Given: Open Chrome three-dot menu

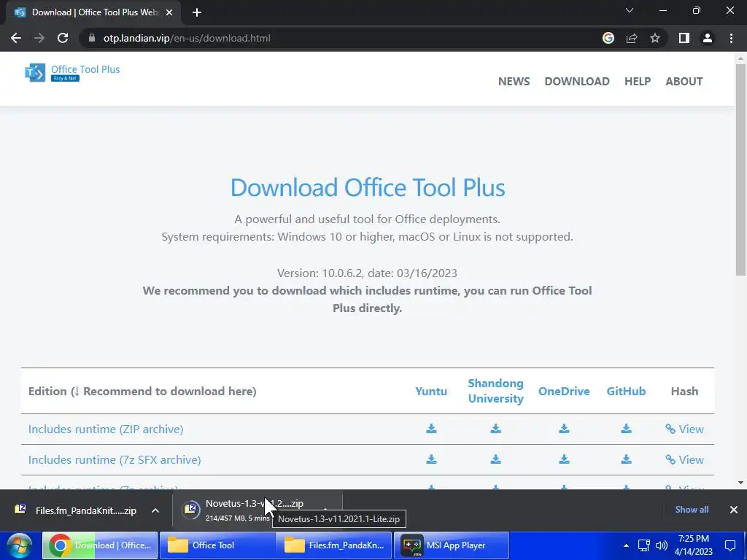Looking at the screenshot, I should 731,38.
